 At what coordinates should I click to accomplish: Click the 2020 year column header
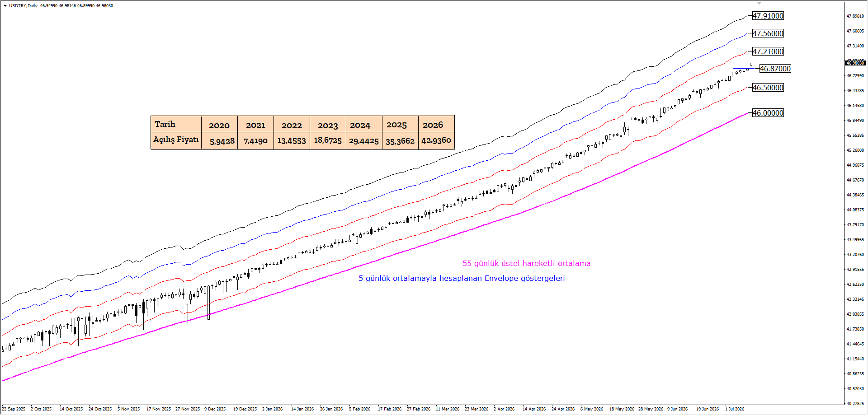(219, 125)
